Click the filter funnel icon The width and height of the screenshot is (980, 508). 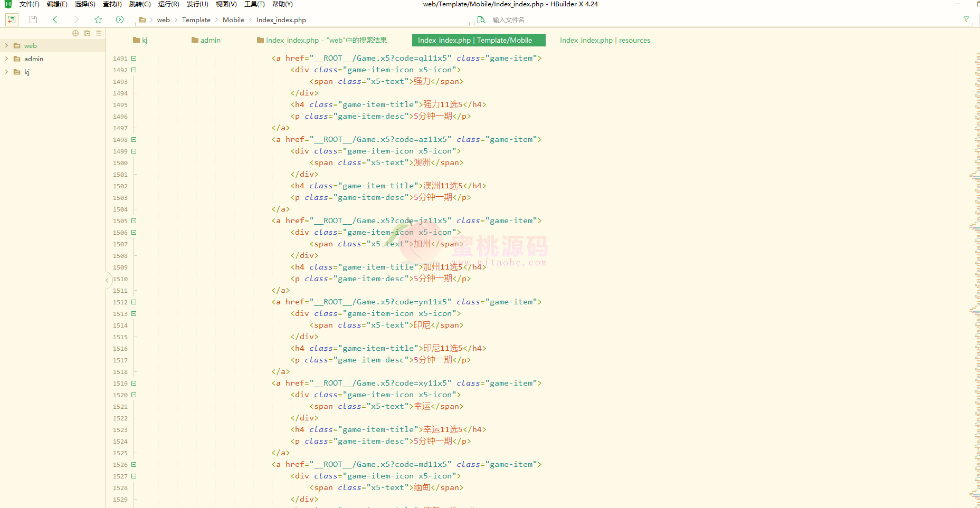coord(966,20)
